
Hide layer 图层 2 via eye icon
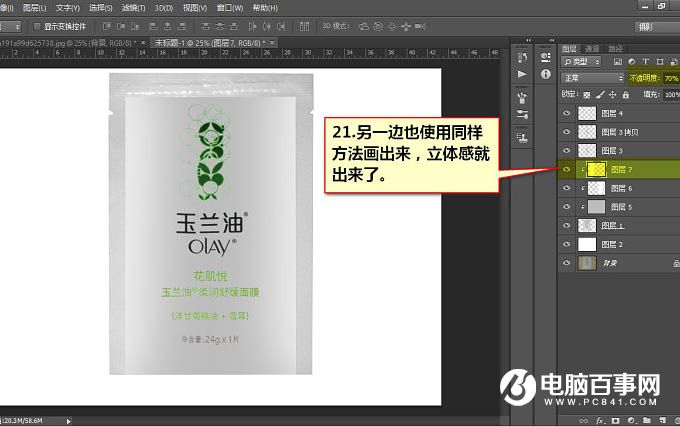tap(566, 244)
